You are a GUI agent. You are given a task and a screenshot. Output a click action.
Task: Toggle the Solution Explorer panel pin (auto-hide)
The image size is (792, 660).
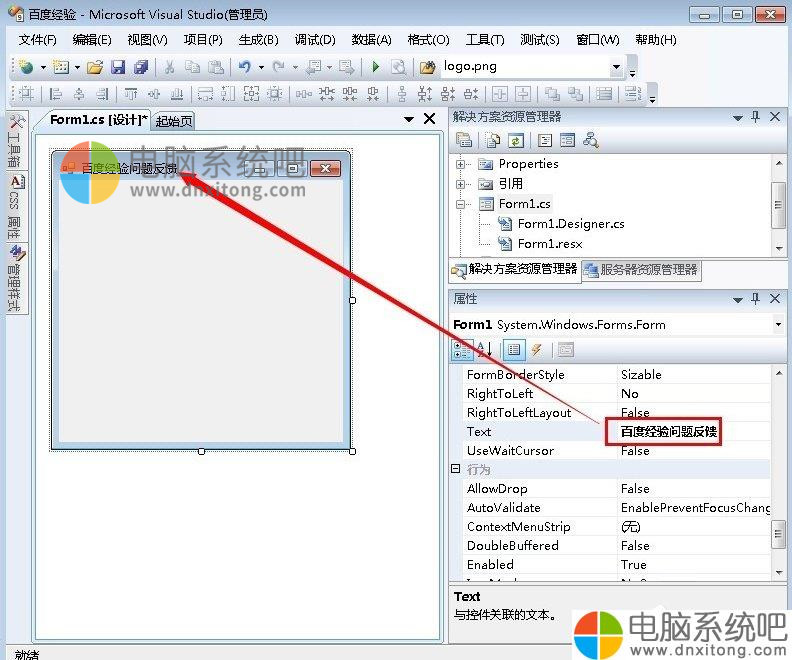(x=755, y=117)
